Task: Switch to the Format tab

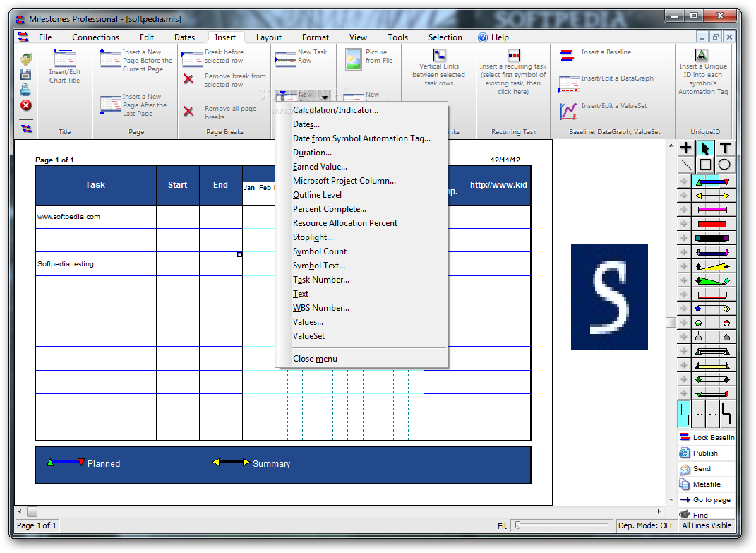Action: (x=316, y=37)
